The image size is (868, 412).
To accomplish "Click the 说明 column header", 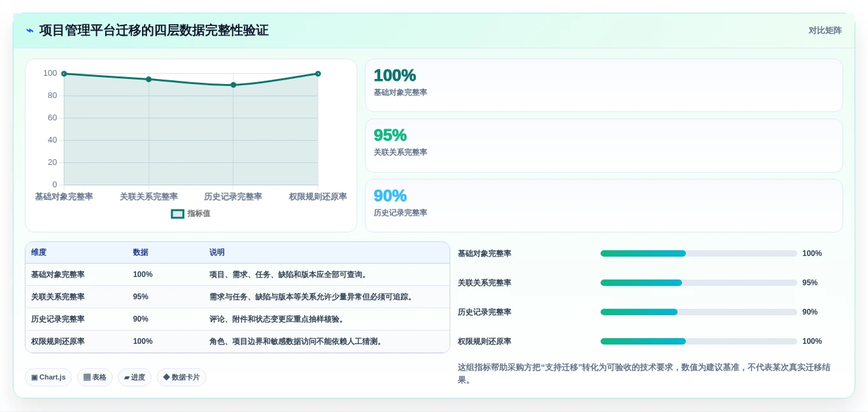I will click(217, 253).
